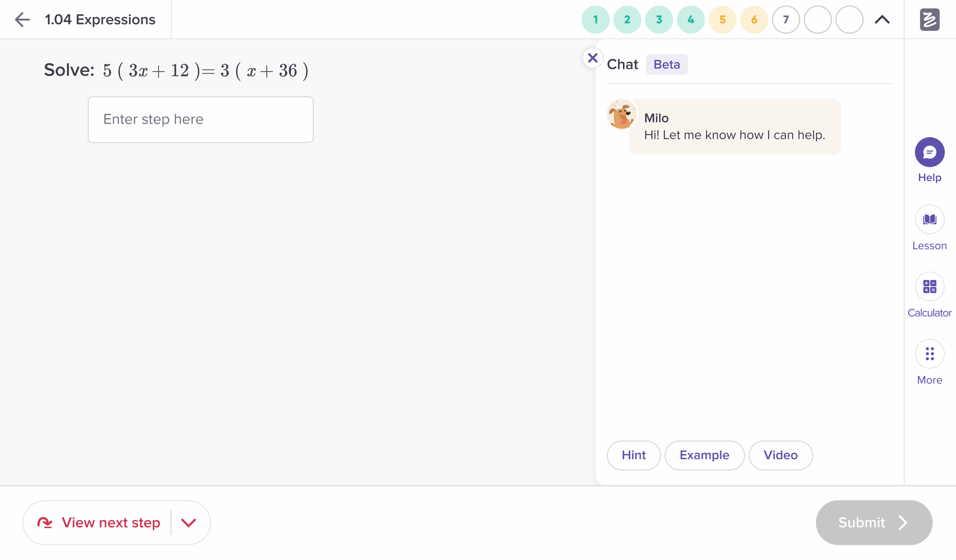956x560 pixels.
Task: Open the Calculator tool
Action: pos(929,287)
